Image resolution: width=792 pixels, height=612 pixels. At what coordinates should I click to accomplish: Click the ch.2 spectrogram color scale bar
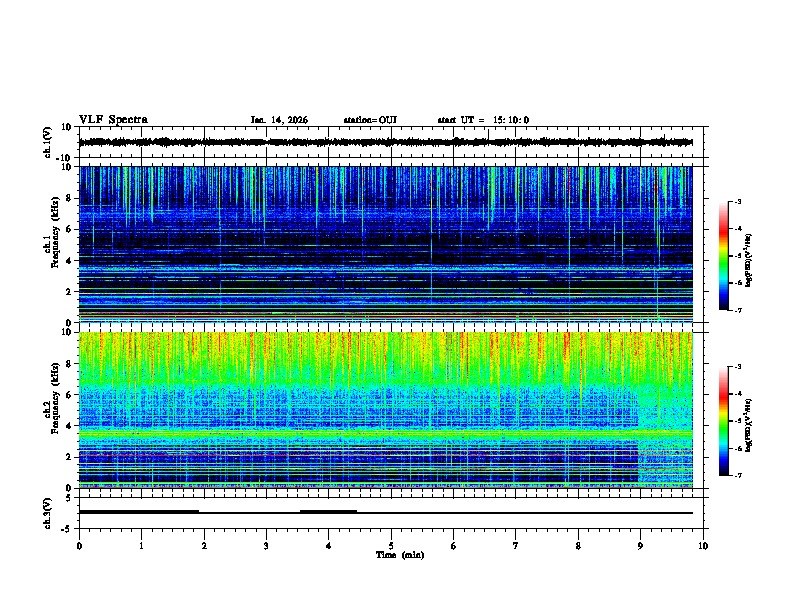723,421
